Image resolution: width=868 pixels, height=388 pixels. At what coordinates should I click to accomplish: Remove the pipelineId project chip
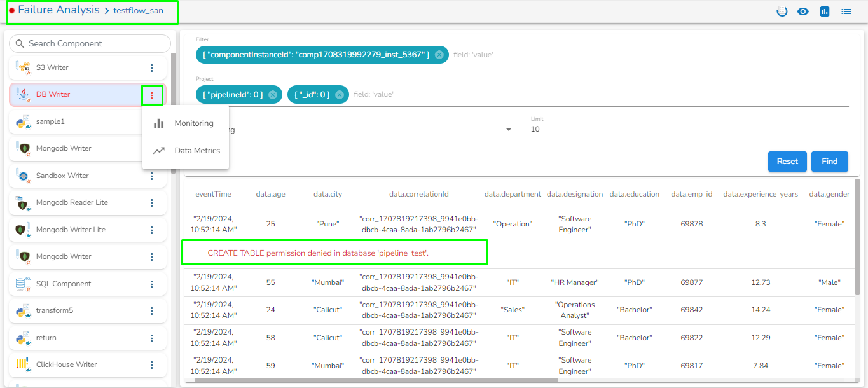pyautogui.click(x=273, y=95)
